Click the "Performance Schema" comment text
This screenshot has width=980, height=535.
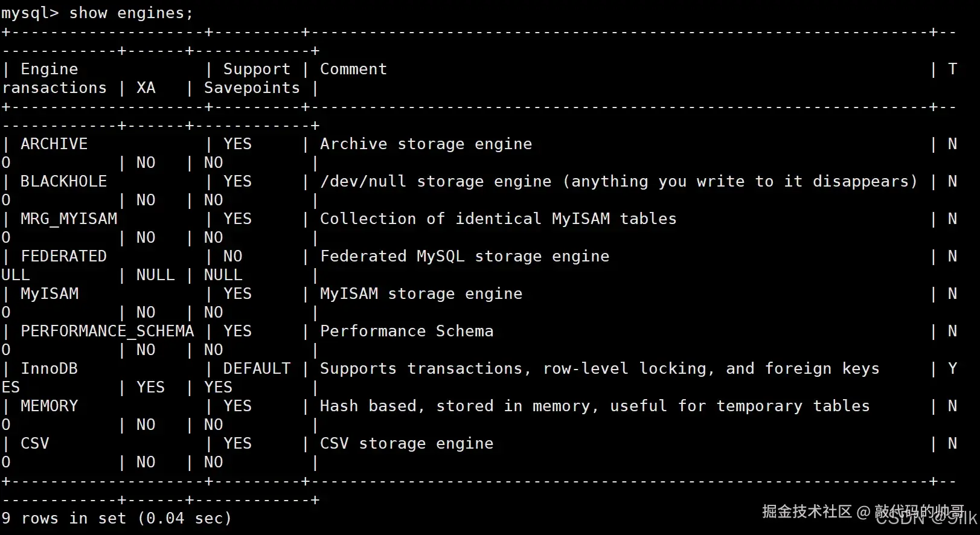406,332
